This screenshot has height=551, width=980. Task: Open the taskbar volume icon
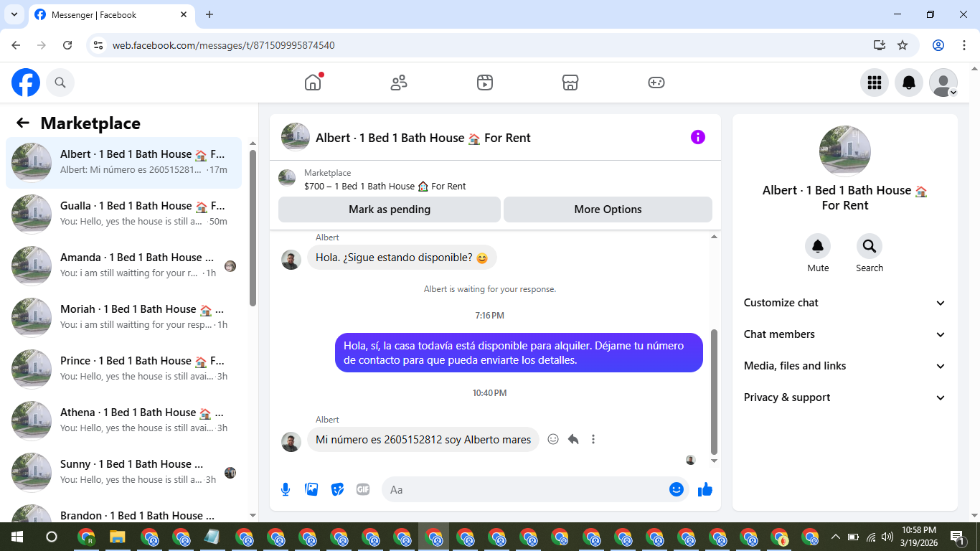[887, 537]
